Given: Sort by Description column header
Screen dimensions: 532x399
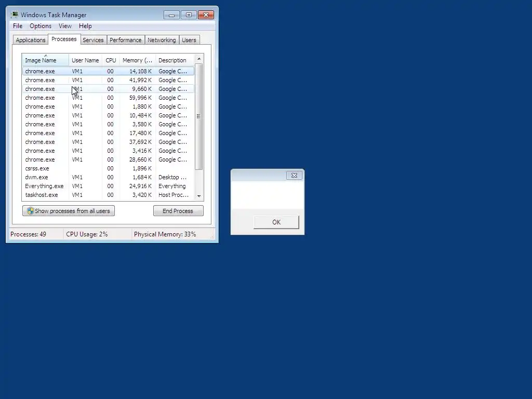Looking at the screenshot, I should (x=175, y=60).
